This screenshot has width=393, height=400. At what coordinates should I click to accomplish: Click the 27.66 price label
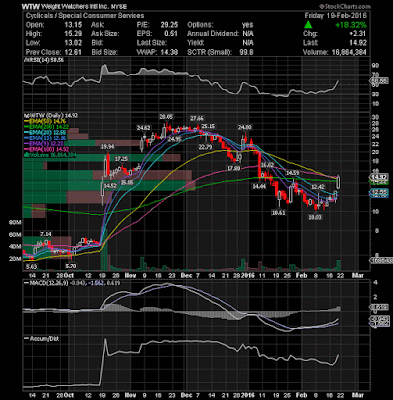(197, 118)
